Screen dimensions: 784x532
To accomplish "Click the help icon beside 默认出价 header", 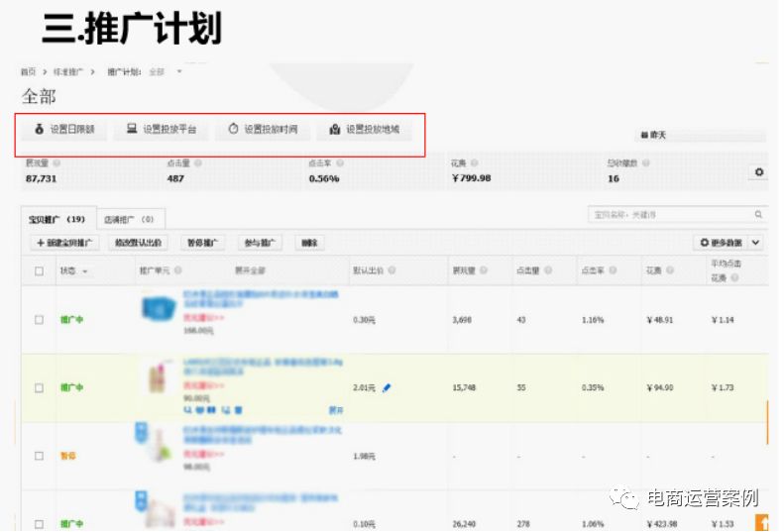I will [x=392, y=270].
